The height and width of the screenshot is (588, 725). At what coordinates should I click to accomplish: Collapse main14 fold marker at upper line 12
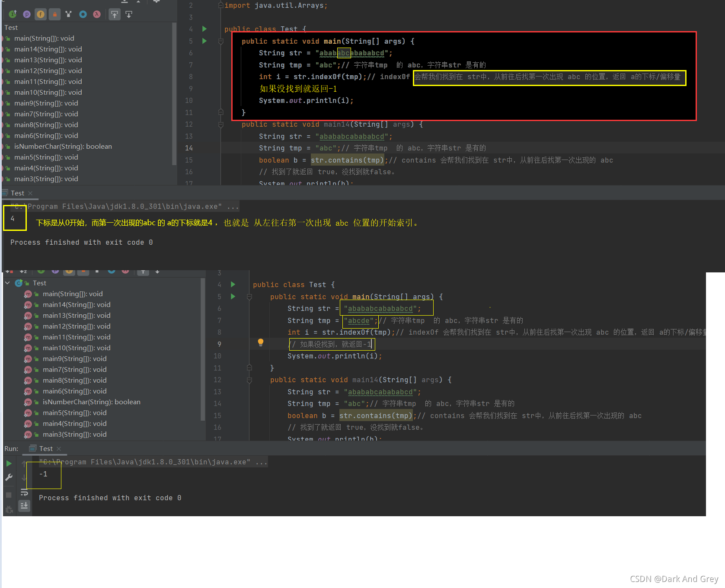pyautogui.click(x=221, y=125)
